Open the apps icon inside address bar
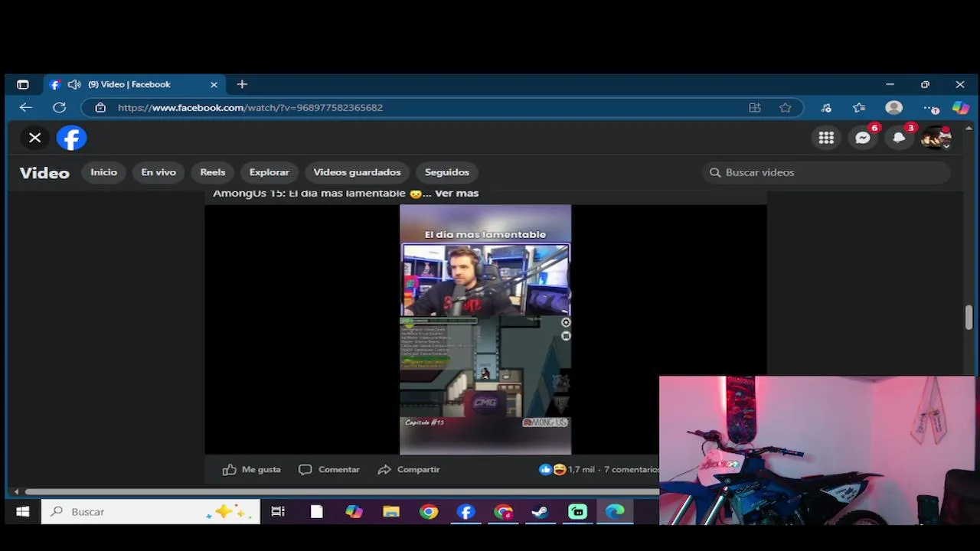 coord(755,108)
